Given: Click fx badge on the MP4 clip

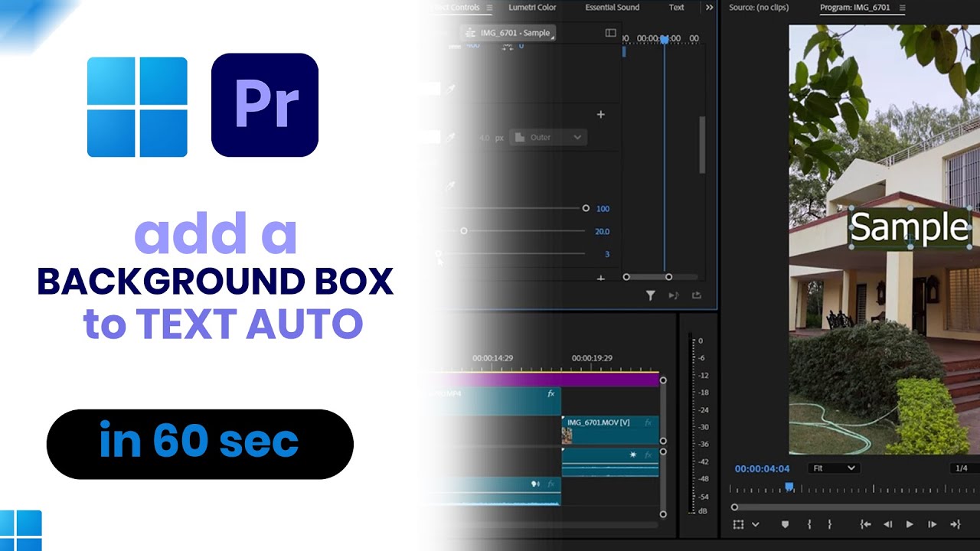Looking at the screenshot, I should point(550,393).
